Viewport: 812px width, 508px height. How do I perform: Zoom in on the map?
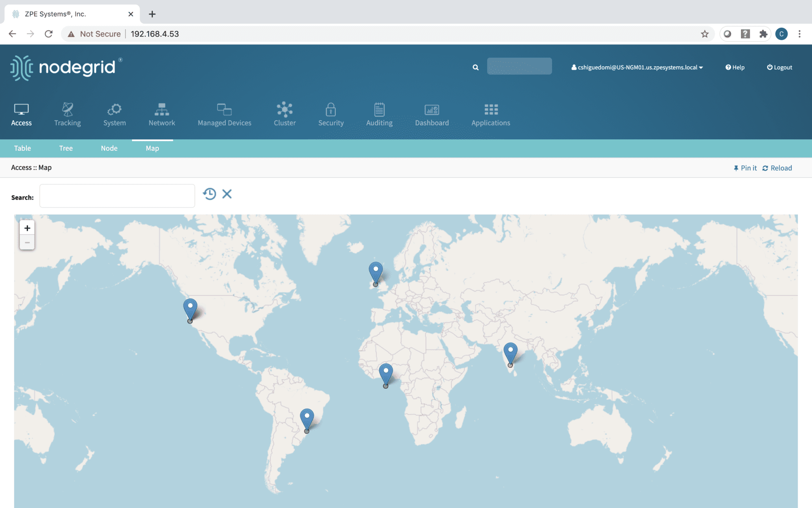pyautogui.click(x=27, y=228)
